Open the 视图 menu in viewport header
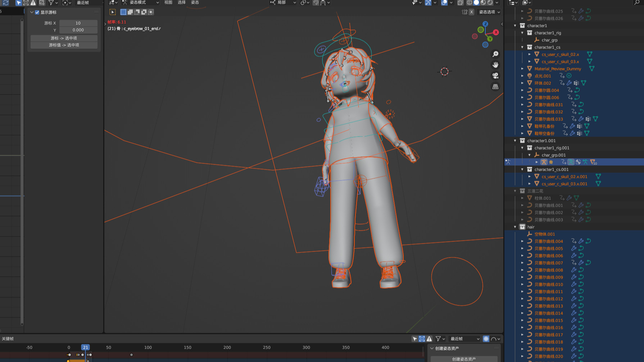The width and height of the screenshot is (644, 362). coord(168,3)
